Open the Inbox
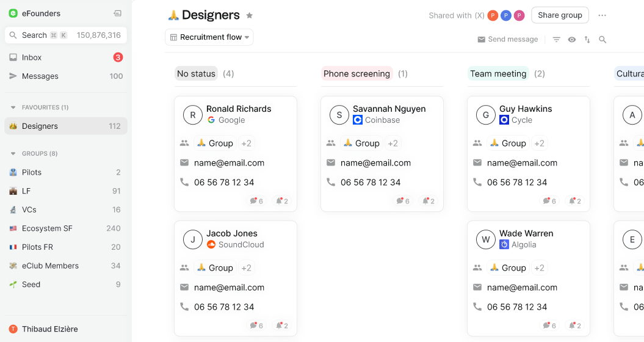The image size is (644, 342). (66, 57)
